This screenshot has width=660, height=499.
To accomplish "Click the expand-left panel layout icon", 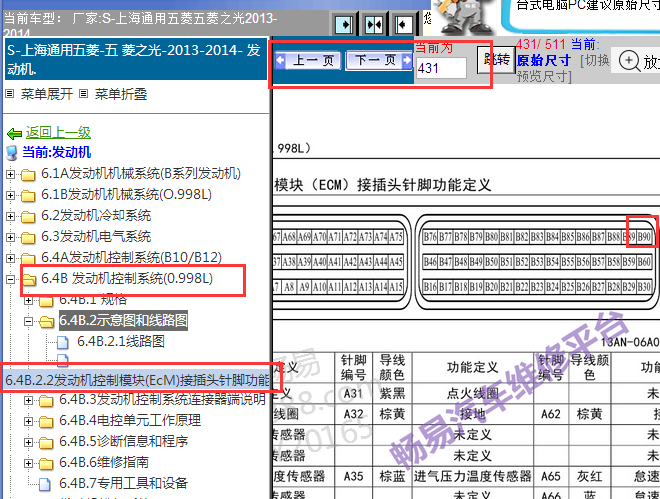I will click(x=402, y=25).
